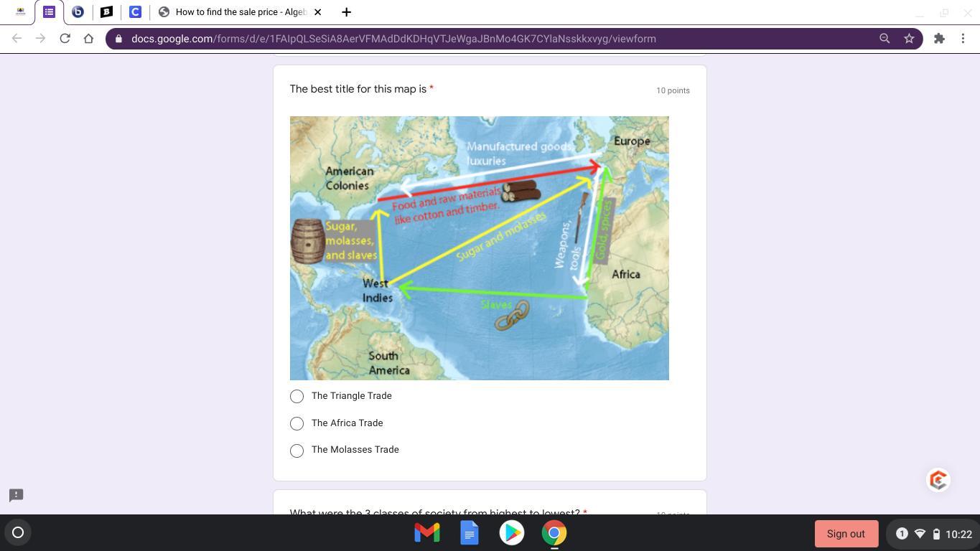Screen dimensions: 980x551
Task: Close the 'How to find the sale price' tab
Action: pos(317,12)
